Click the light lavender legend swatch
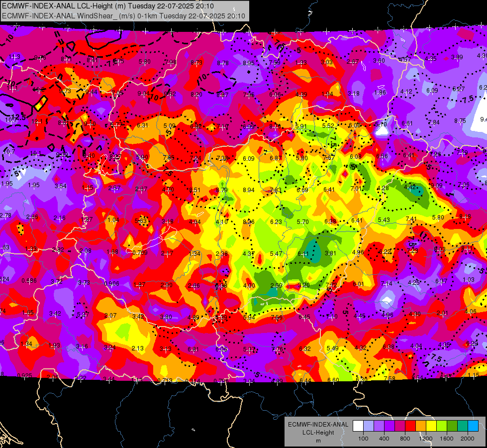The height and width of the screenshot is (448, 487). [369, 426]
